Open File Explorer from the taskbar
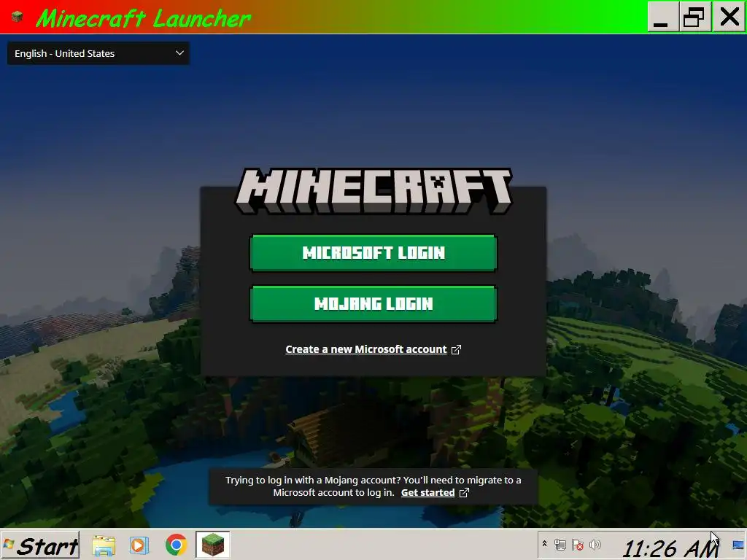This screenshot has width=747, height=560. point(104,545)
